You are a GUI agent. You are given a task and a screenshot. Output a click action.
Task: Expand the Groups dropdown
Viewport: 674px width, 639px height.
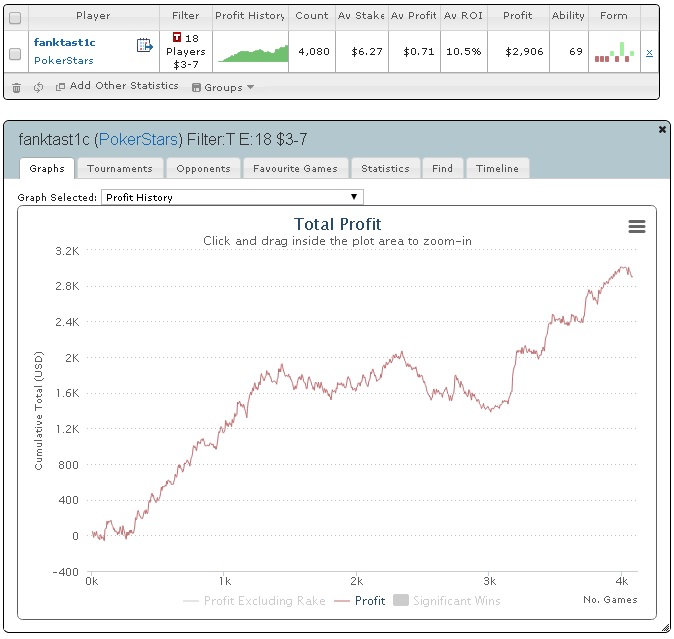click(222, 87)
